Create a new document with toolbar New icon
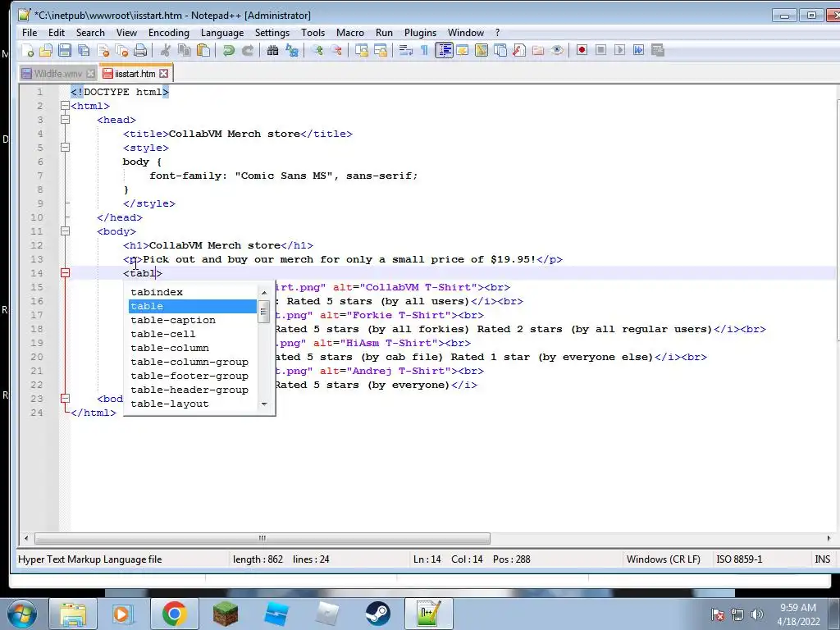 (x=28, y=50)
